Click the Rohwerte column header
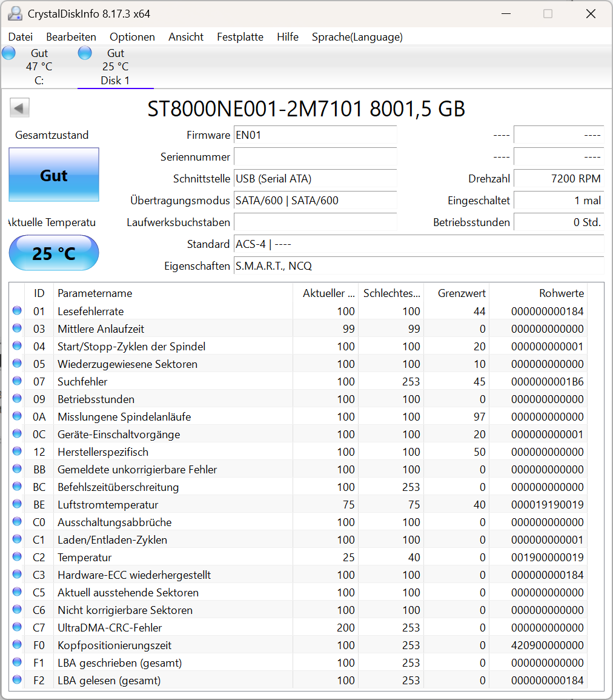613x700 pixels. coord(538,293)
